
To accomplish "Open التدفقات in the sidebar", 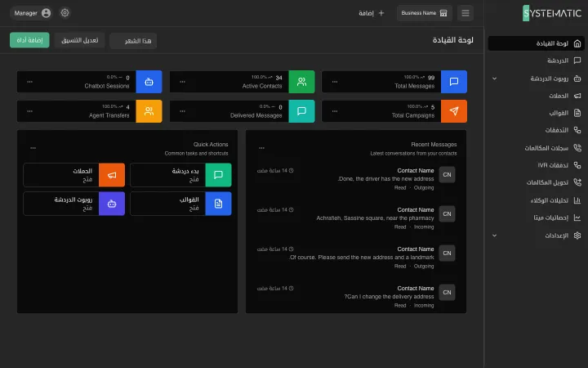I will [536, 130].
